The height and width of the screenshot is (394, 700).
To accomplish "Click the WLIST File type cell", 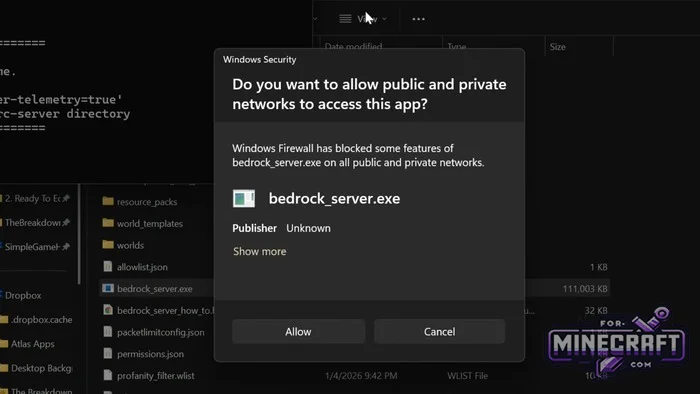I will 467,376.
